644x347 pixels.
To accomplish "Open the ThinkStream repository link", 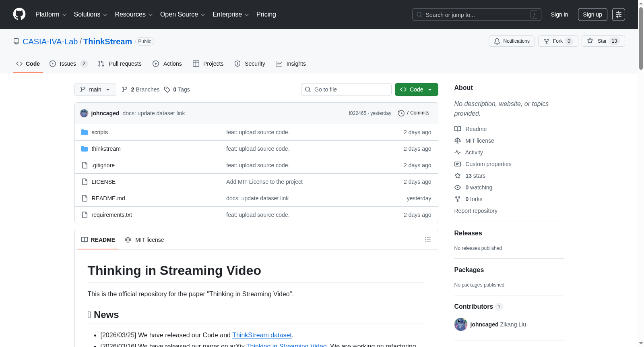I will click(107, 42).
